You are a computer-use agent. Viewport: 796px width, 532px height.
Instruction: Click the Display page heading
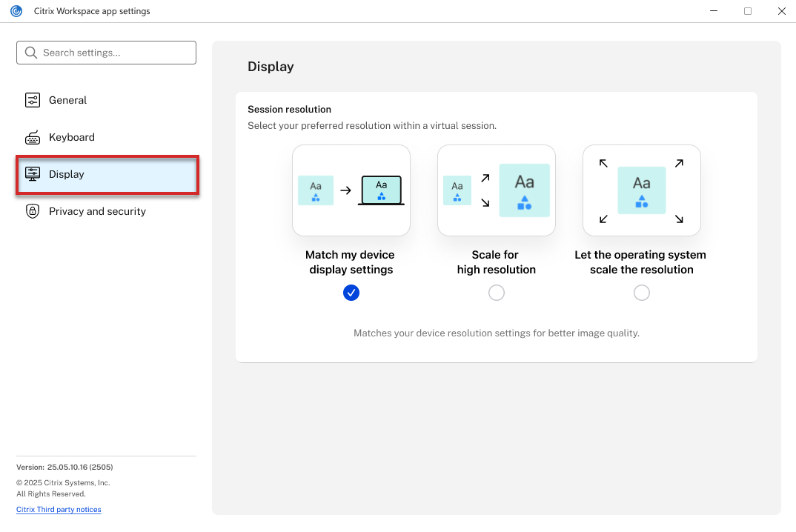[x=271, y=67]
